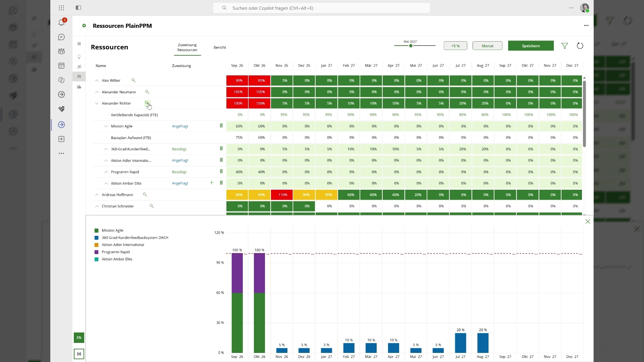Switch to the Bericht tab
Image resolution: width=644 pixels, height=362 pixels.
(220, 47)
